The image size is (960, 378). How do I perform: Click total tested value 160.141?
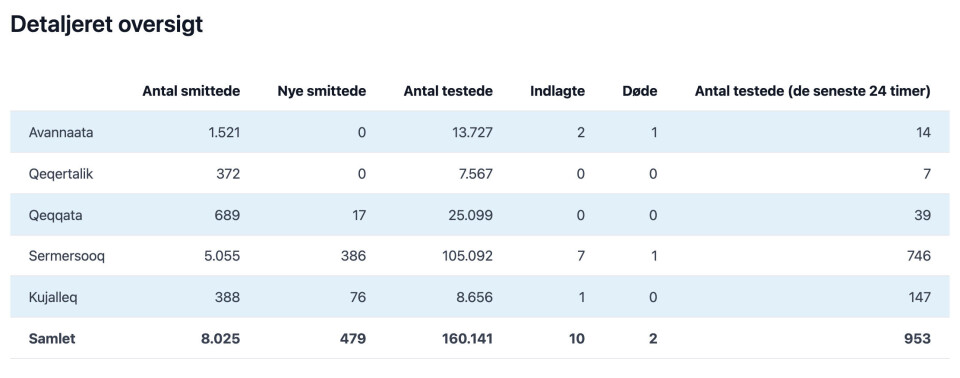(467, 338)
